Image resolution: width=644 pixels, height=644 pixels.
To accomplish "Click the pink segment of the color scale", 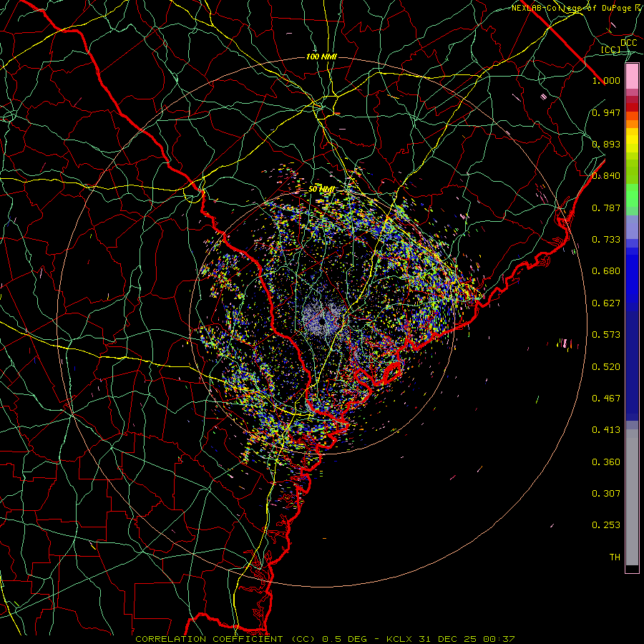I will click(x=632, y=77).
